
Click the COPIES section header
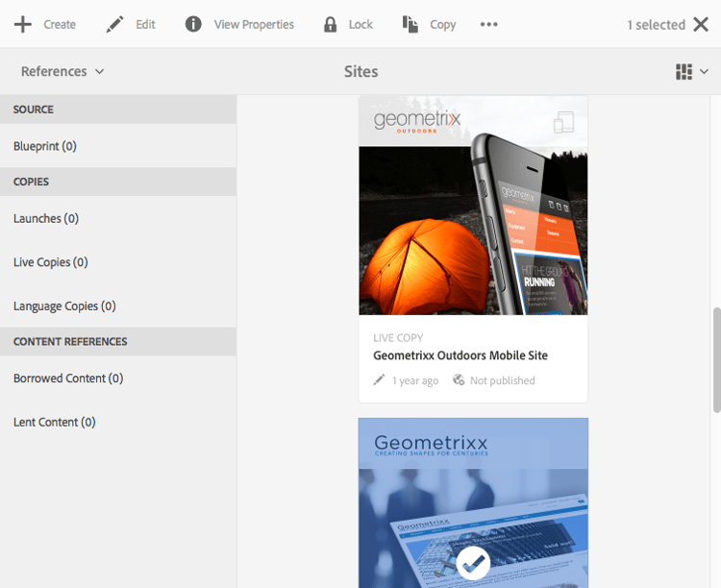click(118, 182)
